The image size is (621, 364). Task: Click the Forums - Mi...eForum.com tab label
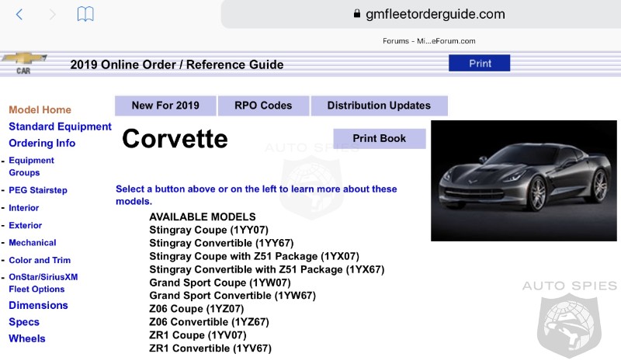coord(429,41)
